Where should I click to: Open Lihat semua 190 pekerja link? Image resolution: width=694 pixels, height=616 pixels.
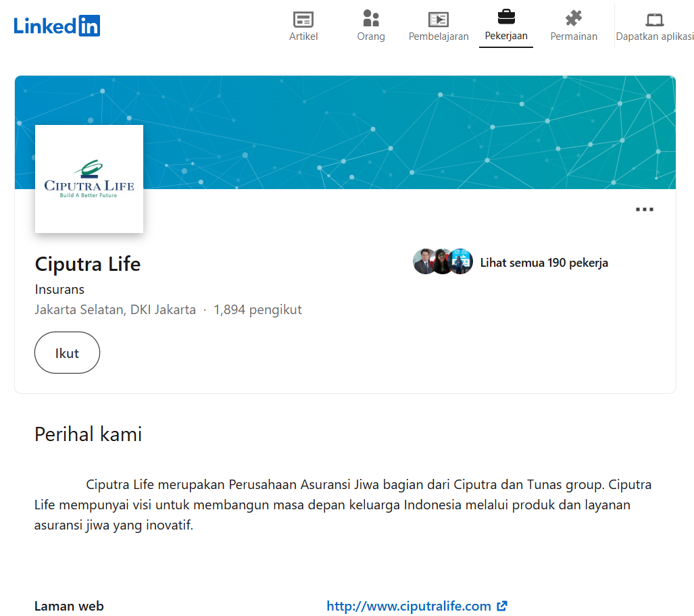pos(544,263)
